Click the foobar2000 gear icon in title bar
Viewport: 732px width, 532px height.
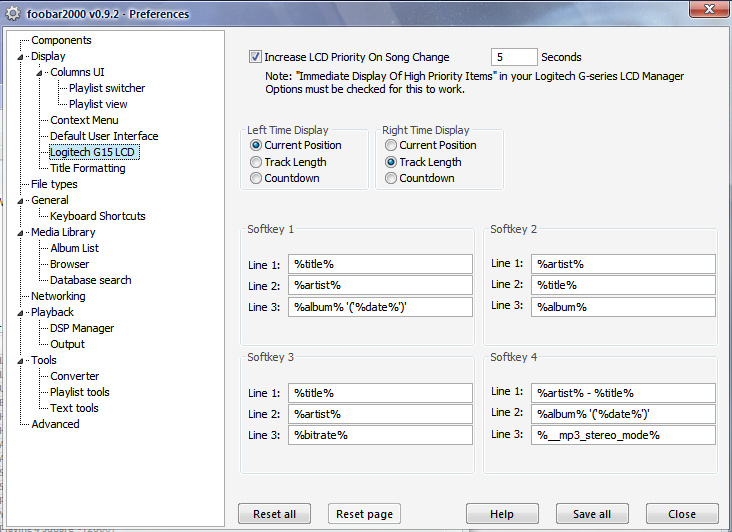pyautogui.click(x=13, y=14)
